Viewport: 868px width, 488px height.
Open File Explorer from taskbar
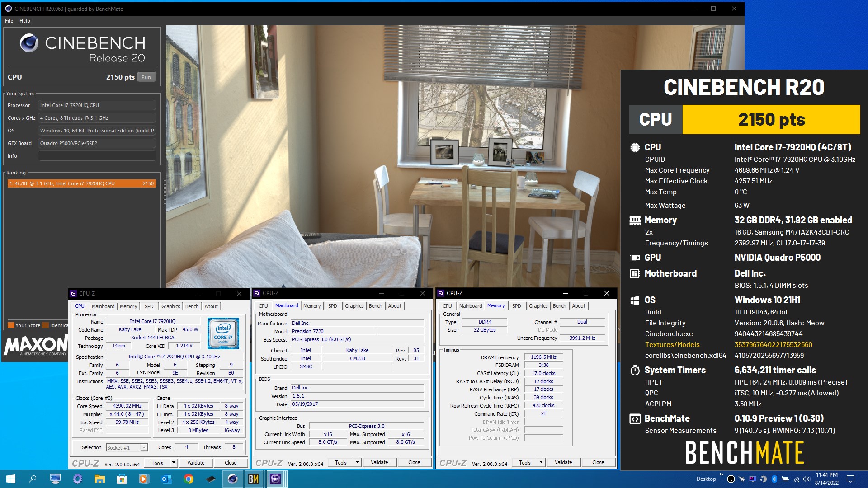(x=99, y=479)
